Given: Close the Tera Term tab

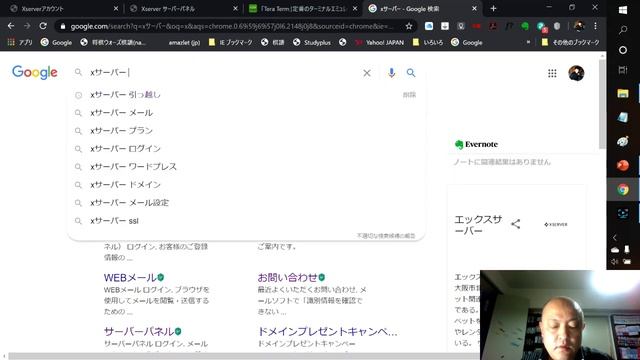Looking at the screenshot, I should 355,9.
